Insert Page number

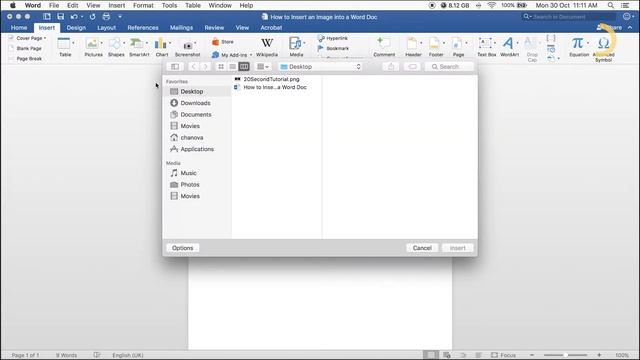(458, 47)
